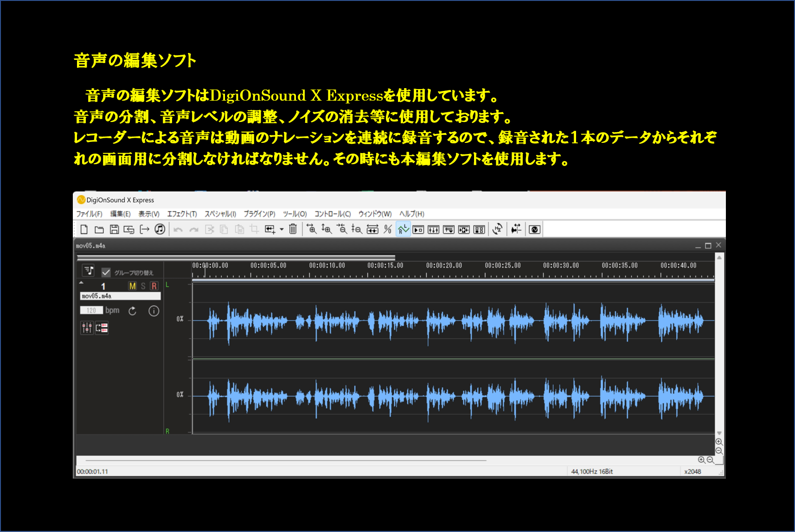Open the エフェクト(T) menu
This screenshot has width=795, height=532.
click(182, 214)
